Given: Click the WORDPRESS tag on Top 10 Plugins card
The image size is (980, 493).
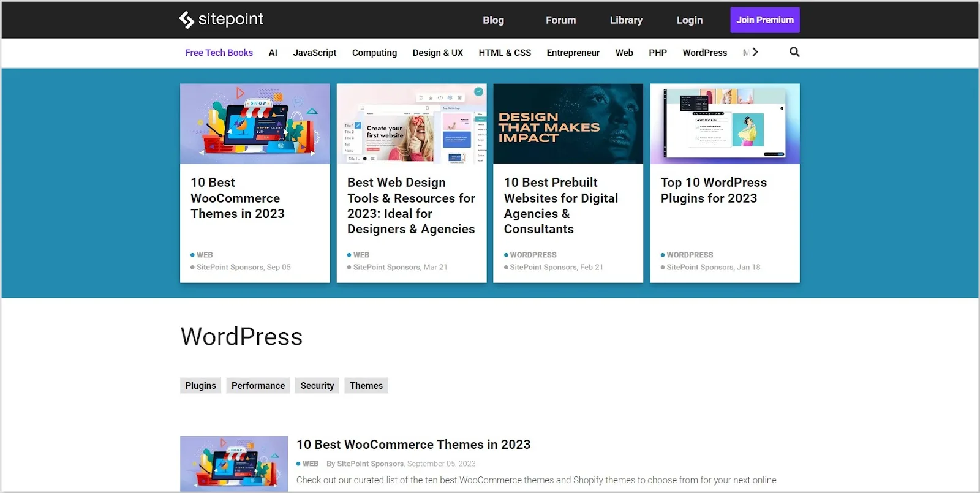Looking at the screenshot, I should click(690, 255).
